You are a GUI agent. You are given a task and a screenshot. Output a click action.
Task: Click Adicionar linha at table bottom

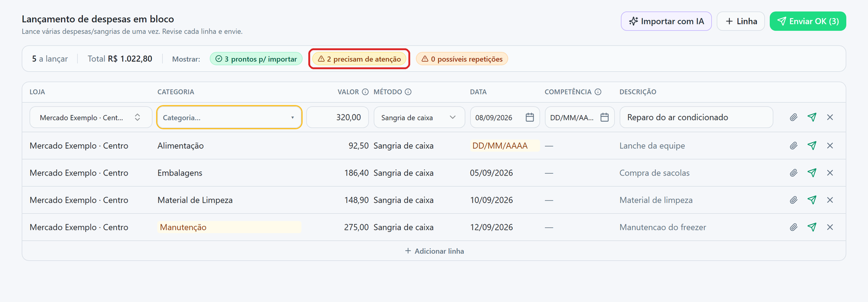pos(434,251)
